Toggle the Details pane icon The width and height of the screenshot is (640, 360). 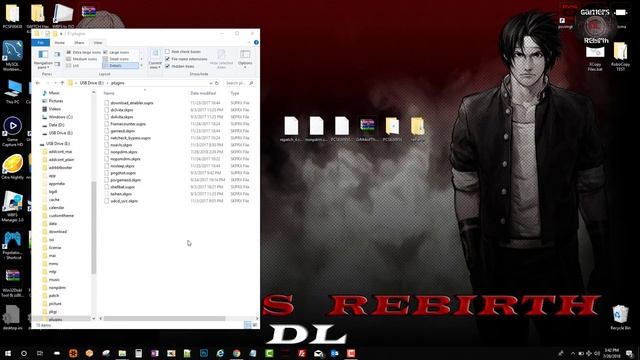pyautogui.click(x=58, y=64)
